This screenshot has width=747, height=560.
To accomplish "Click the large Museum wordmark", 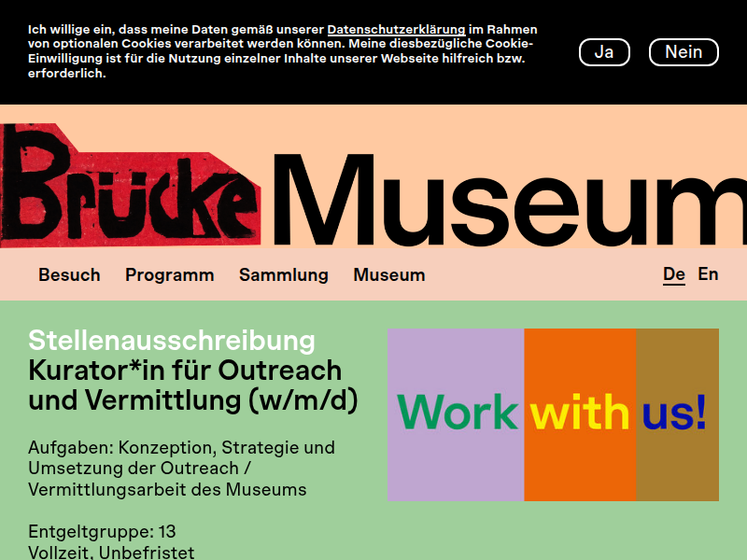I will [x=509, y=199].
